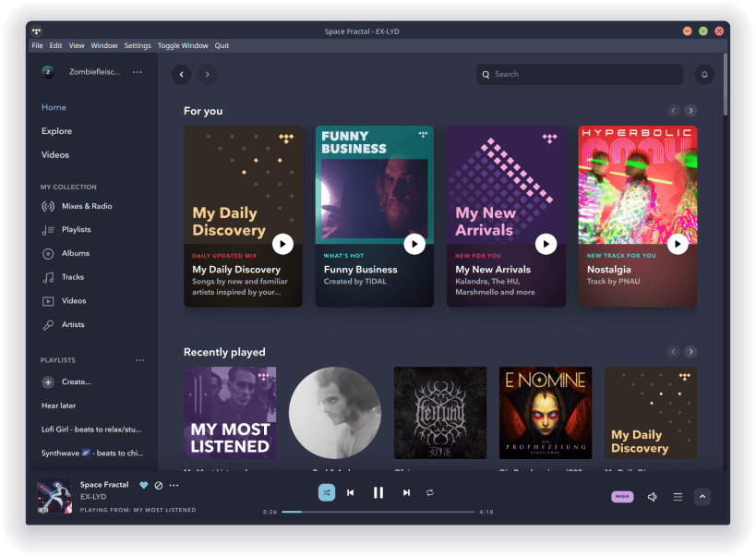The width and height of the screenshot is (756, 557).
Task: Skip to the next track
Action: coord(406,493)
